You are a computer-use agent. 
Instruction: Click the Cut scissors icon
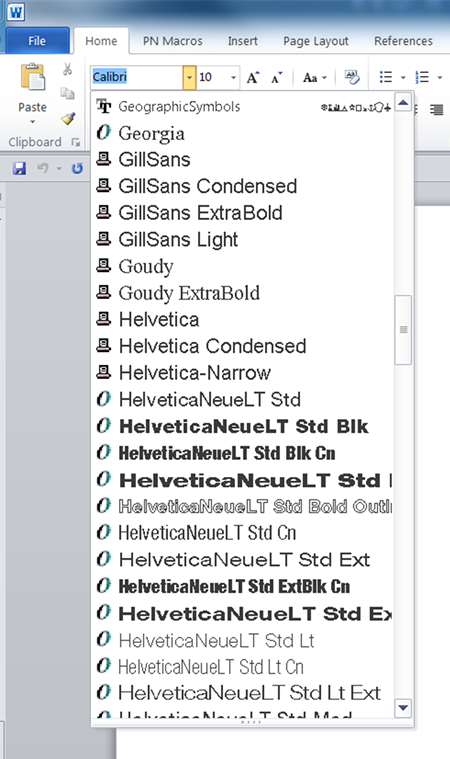pos(67,69)
